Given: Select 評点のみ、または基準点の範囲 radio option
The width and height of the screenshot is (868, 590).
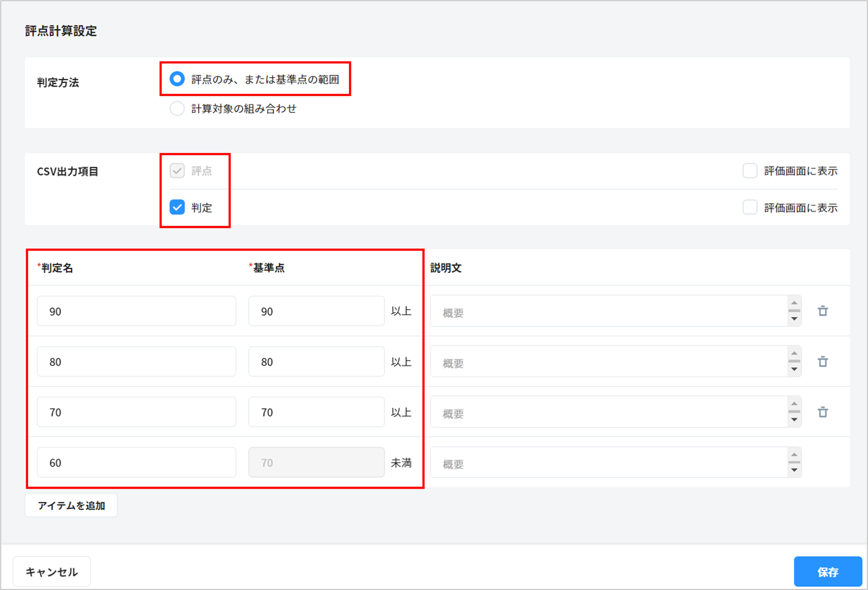Looking at the screenshot, I should tap(178, 79).
